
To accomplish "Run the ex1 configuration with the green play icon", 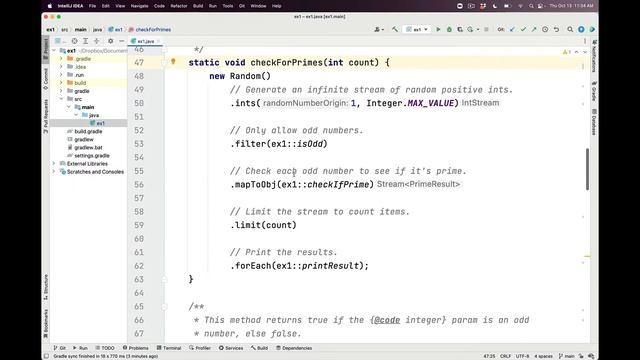I will pyautogui.click(x=438, y=29).
